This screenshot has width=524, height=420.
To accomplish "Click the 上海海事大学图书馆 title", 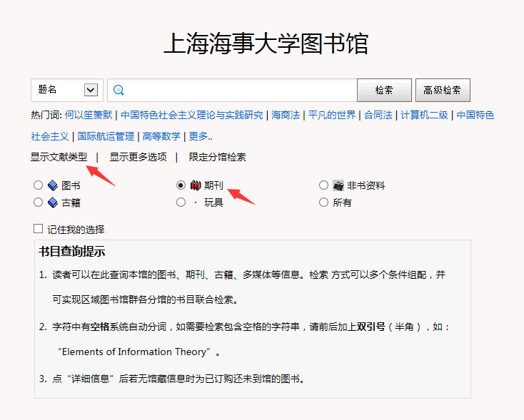I will click(x=266, y=43).
